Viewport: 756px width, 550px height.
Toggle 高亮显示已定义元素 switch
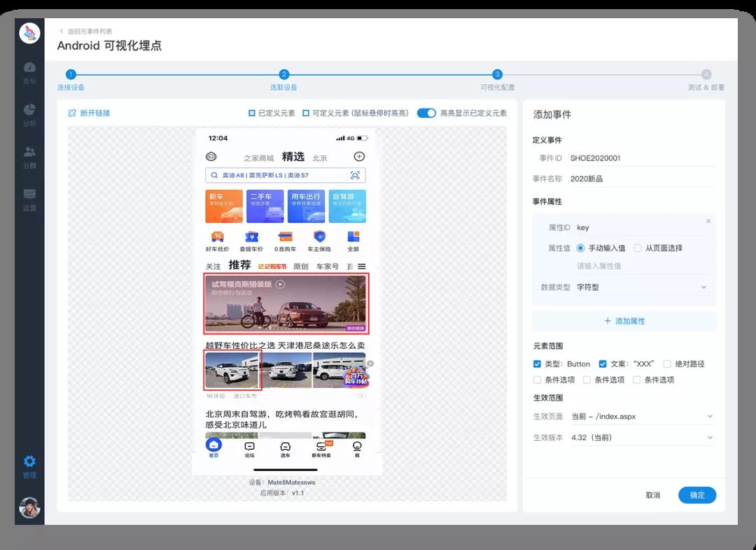tap(426, 113)
